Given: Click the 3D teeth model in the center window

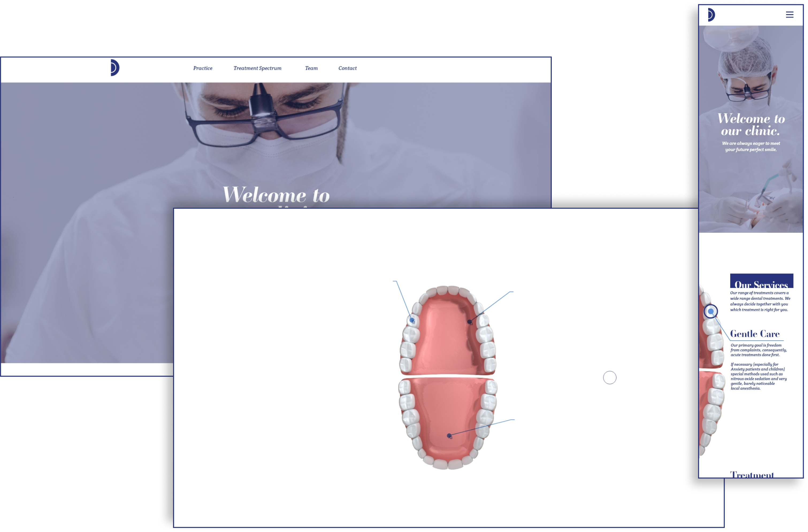Looking at the screenshot, I should tap(448, 377).
